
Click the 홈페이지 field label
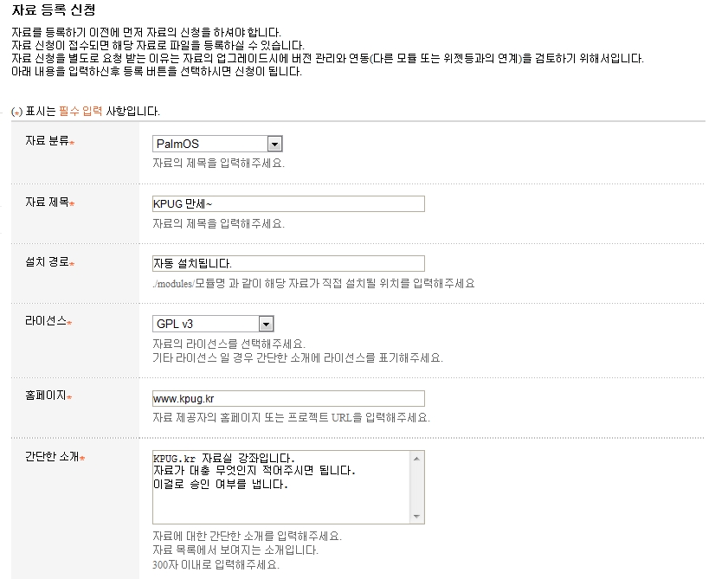(48, 396)
